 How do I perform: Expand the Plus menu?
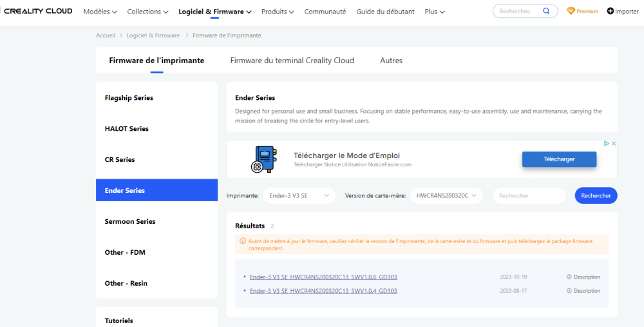point(435,12)
